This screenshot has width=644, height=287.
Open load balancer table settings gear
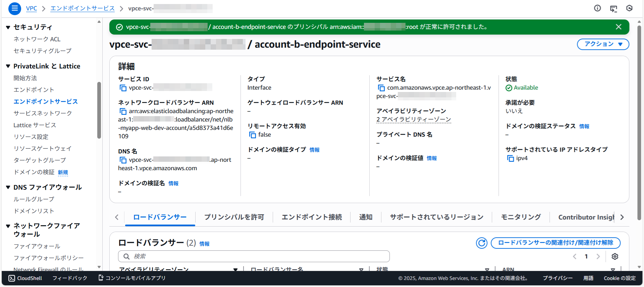coord(614,256)
